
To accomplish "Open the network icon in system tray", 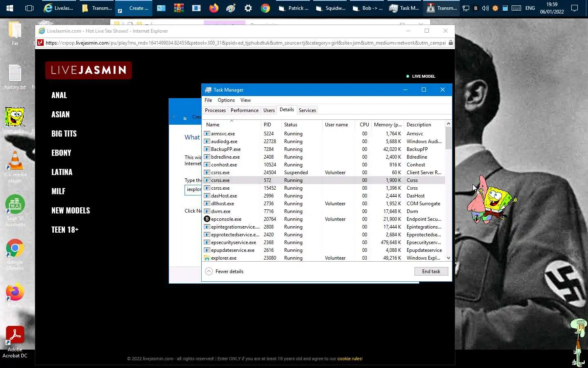I will click(x=466, y=8).
